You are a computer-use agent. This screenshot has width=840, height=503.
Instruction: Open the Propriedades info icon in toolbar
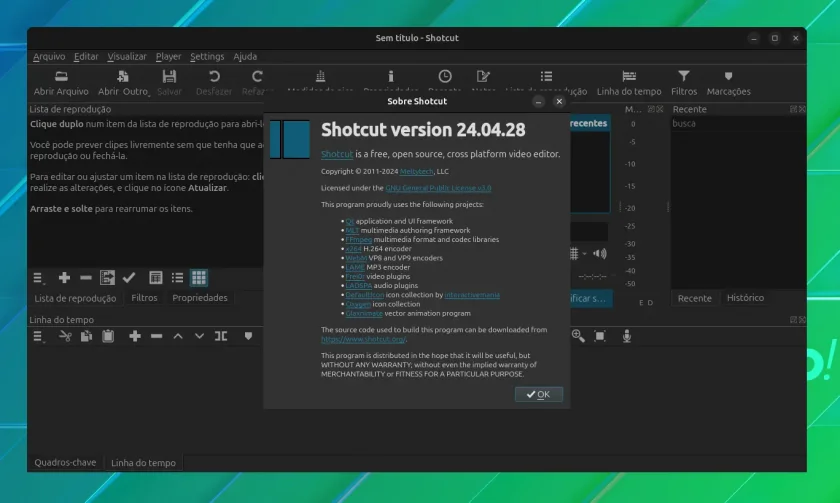coord(391,76)
